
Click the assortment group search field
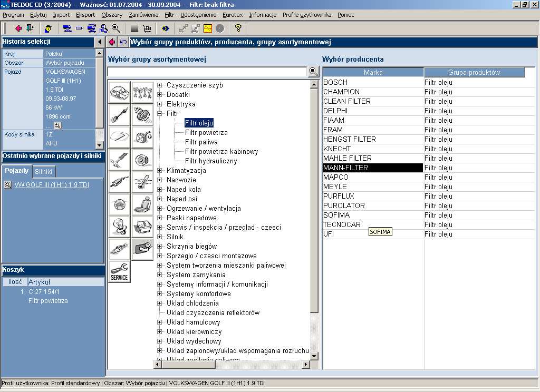[x=207, y=72]
